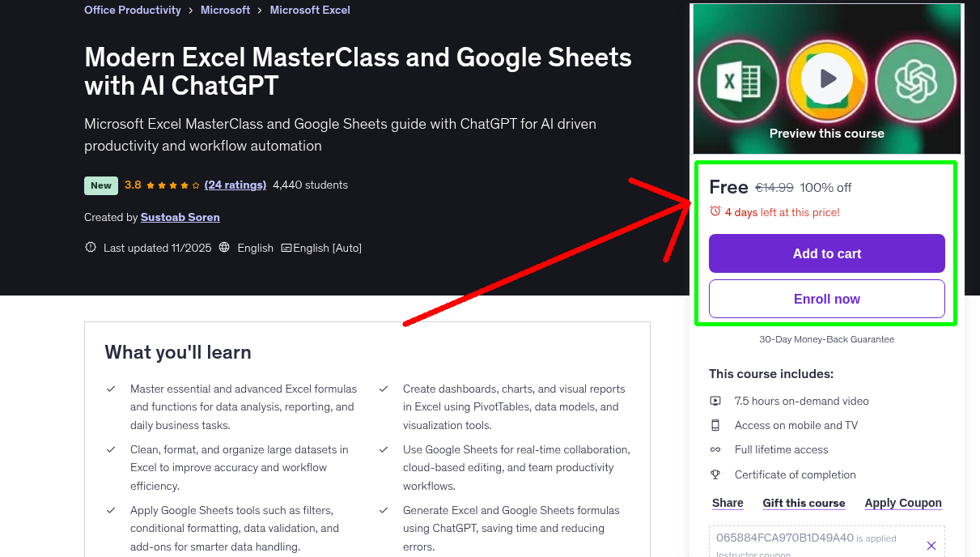Click the mobile and TV access icon
Image resolution: width=980 pixels, height=557 pixels.
[x=715, y=424]
